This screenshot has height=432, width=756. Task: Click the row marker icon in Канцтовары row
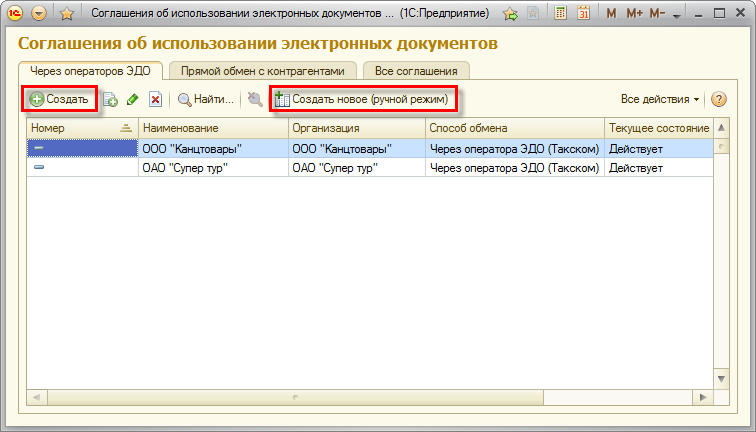pyautogui.click(x=39, y=148)
